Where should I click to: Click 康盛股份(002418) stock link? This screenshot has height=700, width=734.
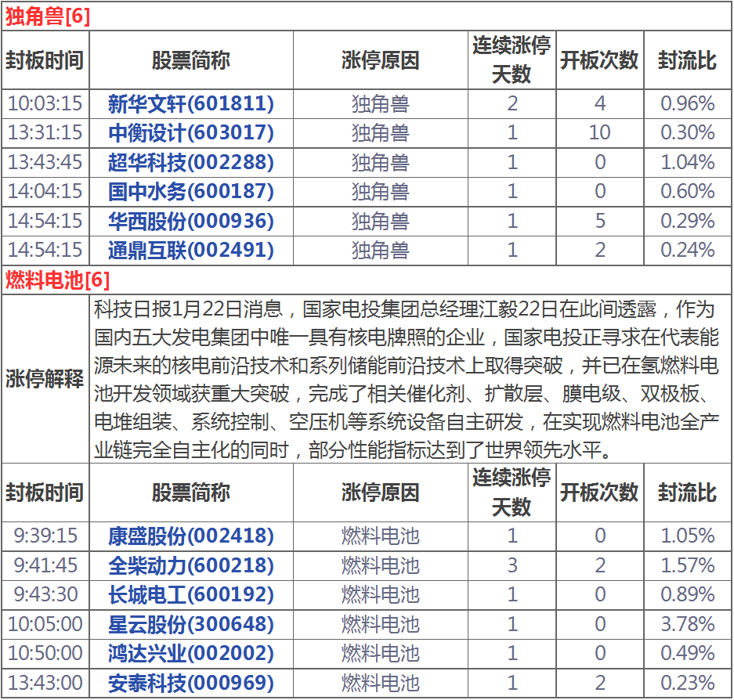[x=191, y=536]
